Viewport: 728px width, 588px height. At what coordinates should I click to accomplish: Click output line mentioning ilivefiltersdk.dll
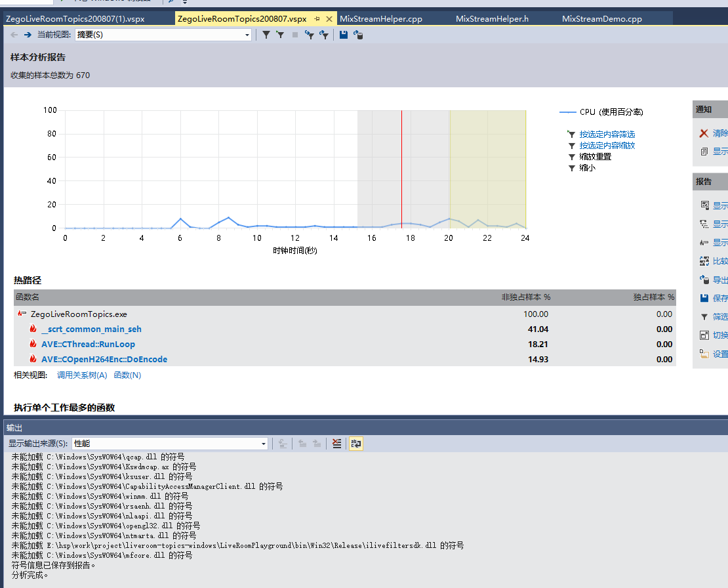pyautogui.click(x=237, y=545)
